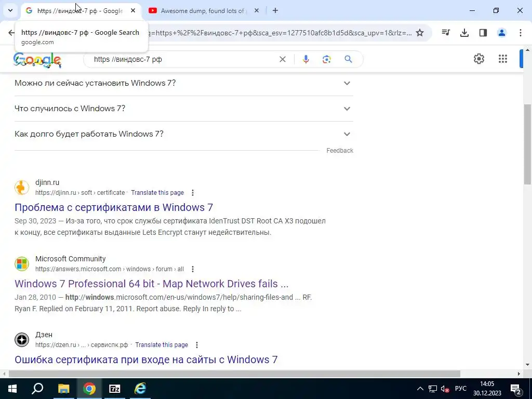Open the media controls icon in toolbar
Image resolution: width=532 pixels, height=399 pixels.
click(446, 33)
